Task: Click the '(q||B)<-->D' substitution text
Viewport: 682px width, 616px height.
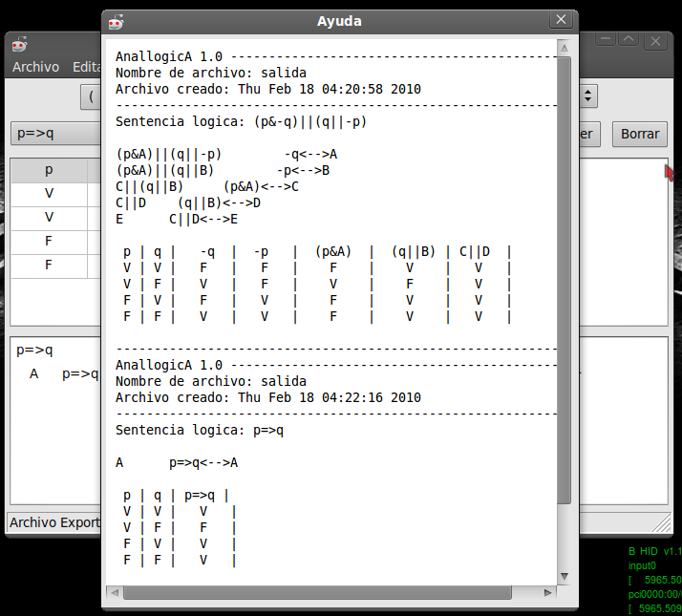Action: (x=220, y=203)
